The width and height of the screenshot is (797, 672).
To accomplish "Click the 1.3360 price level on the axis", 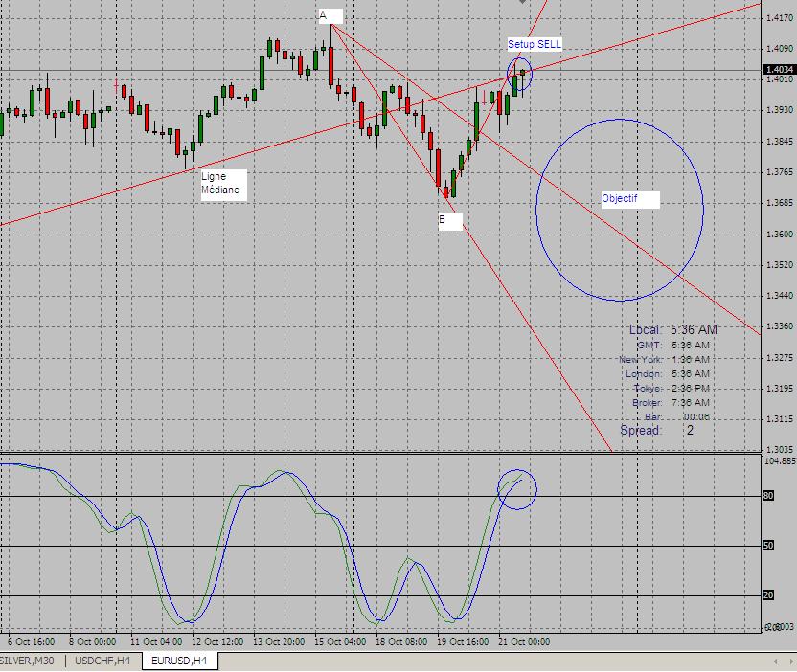I will click(779, 326).
